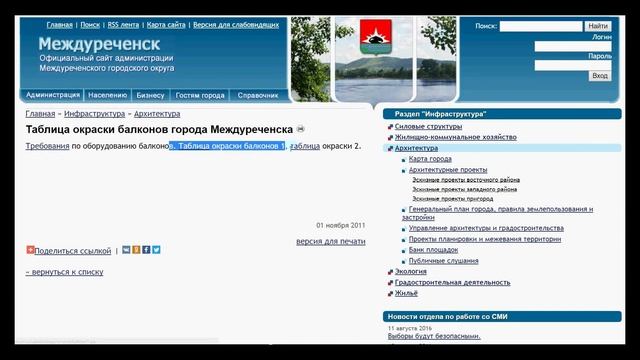Share via the Facebook icon
This screenshot has width=640, height=360.
146,249
